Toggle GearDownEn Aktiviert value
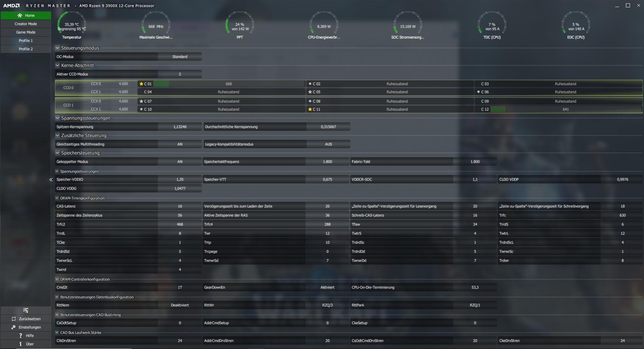 point(327,287)
